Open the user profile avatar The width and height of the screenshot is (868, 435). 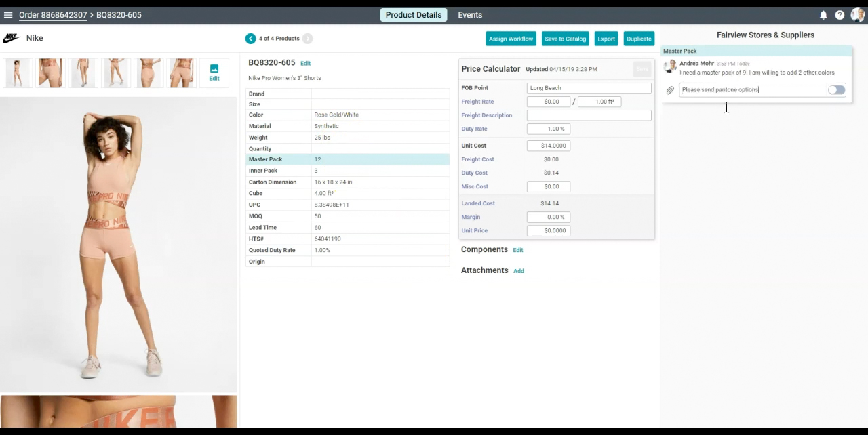[857, 15]
